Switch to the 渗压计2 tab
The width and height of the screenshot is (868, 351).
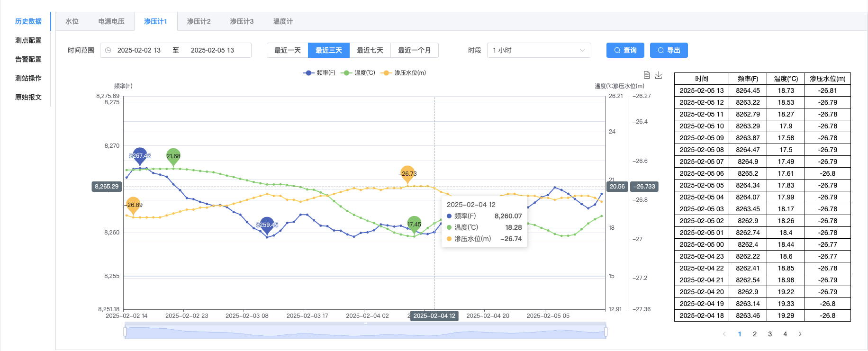click(199, 21)
